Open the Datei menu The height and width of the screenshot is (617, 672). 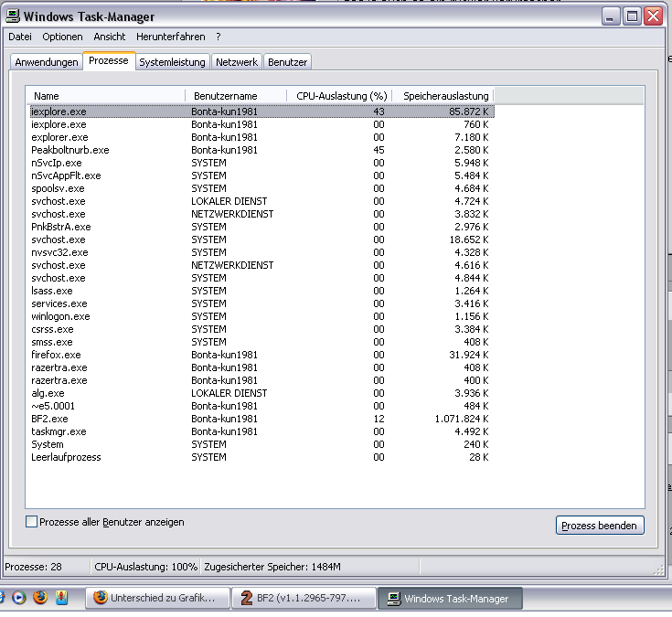click(20, 37)
